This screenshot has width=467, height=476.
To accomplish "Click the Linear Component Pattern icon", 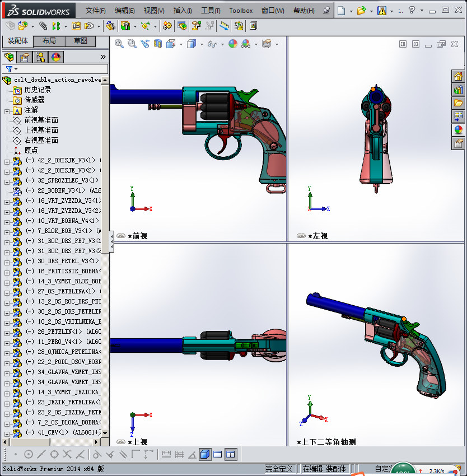I will point(56,26).
